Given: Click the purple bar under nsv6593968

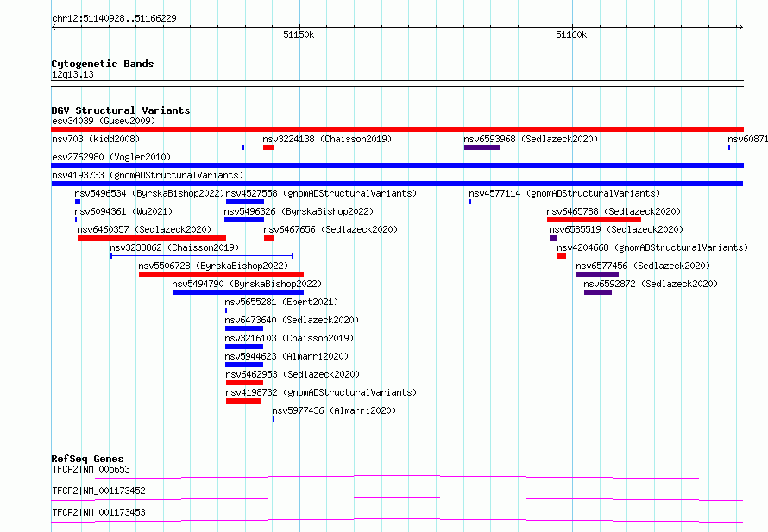Looking at the screenshot, I should pyautogui.click(x=482, y=147).
